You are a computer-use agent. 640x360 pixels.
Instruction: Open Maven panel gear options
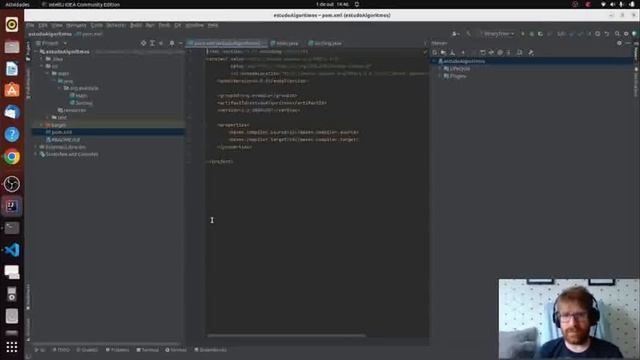(619, 43)
